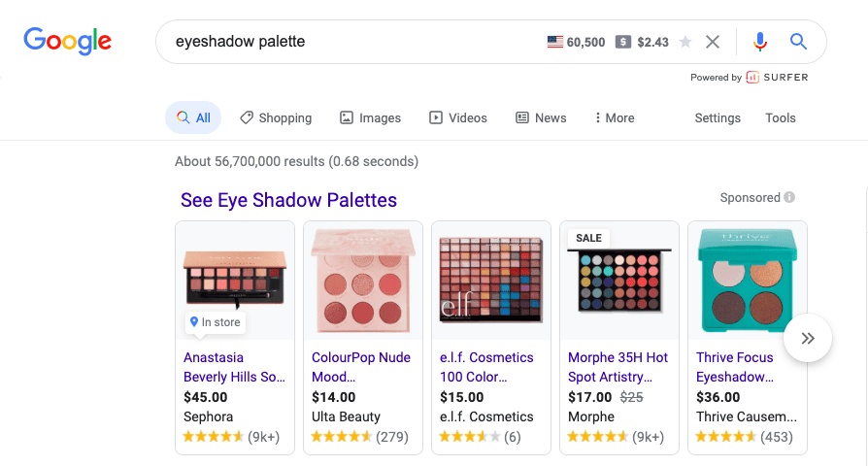Open Morphe 35H Hot Spot Artistry link
This screenshot has width=868, height=466.
618,367
